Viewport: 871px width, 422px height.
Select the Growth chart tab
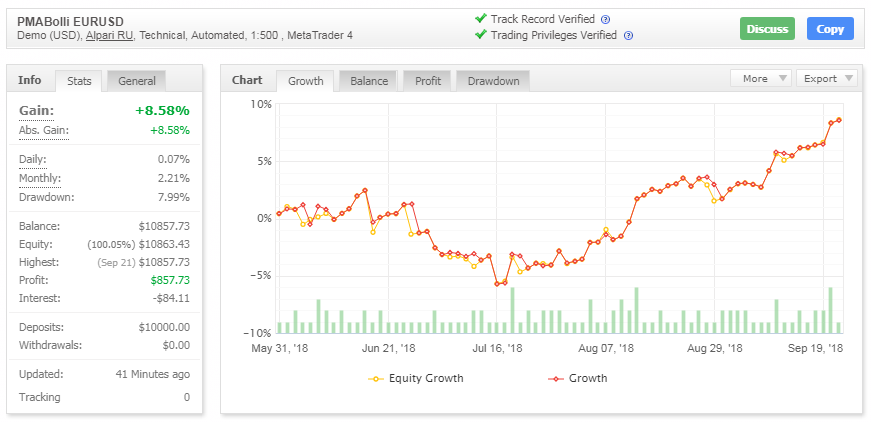[306, 81]
